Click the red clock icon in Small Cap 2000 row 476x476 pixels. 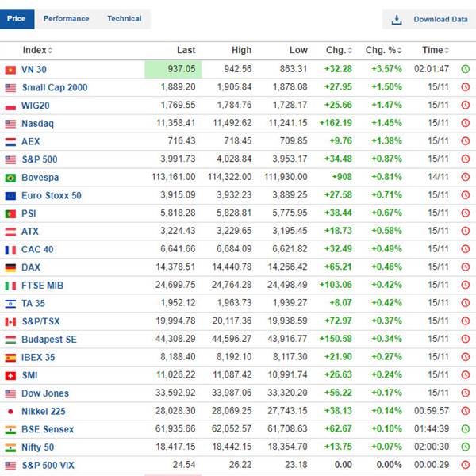click(x=465, y=87)
